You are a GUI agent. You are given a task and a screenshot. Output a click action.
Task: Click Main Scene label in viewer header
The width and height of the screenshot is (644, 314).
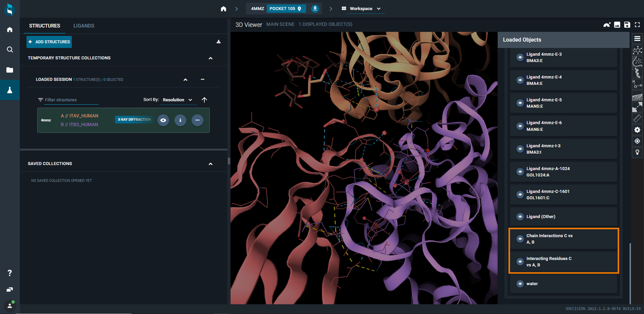(280, 24)
